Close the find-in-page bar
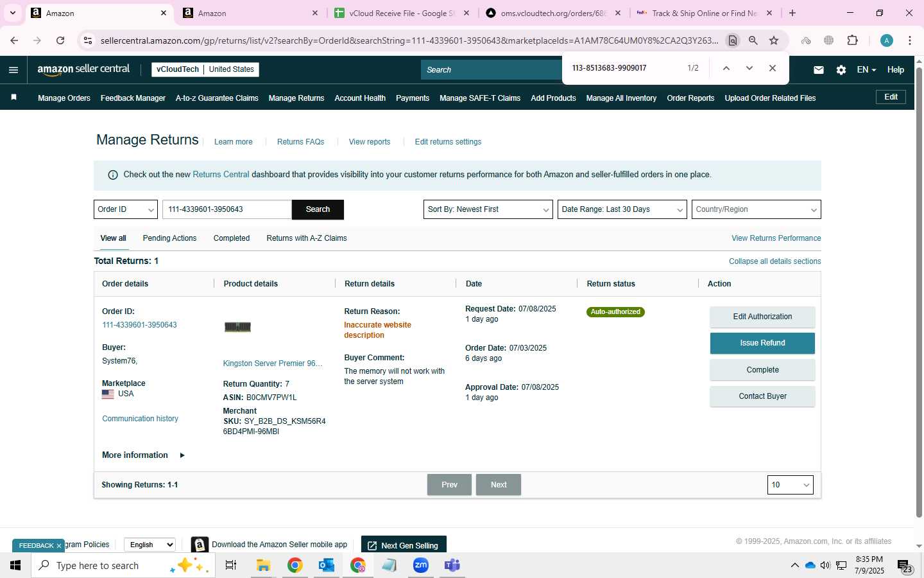This screenshot has width=924, height=578. click(x=773, y=68)
